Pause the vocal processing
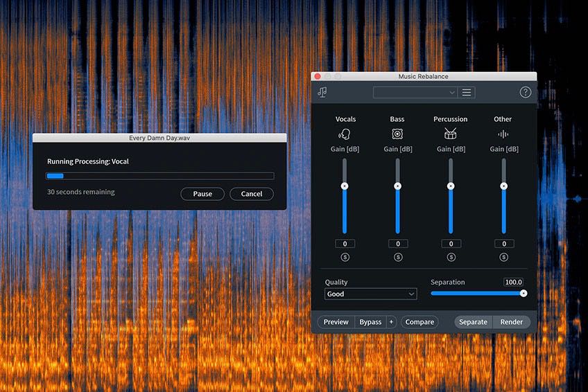The height and width of the screenshot is (392, 588). point(202,194)
